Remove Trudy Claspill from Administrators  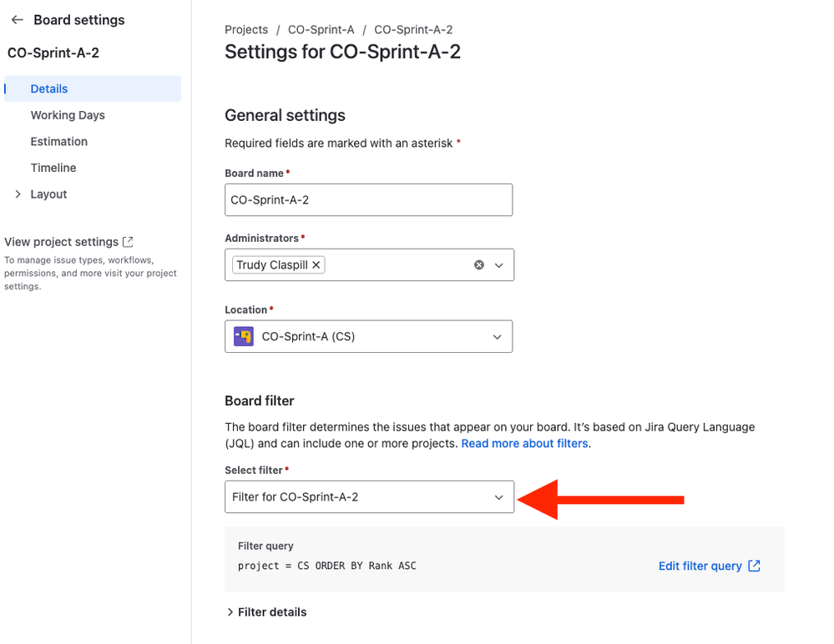pyautogui.click(x=316, y=264)
